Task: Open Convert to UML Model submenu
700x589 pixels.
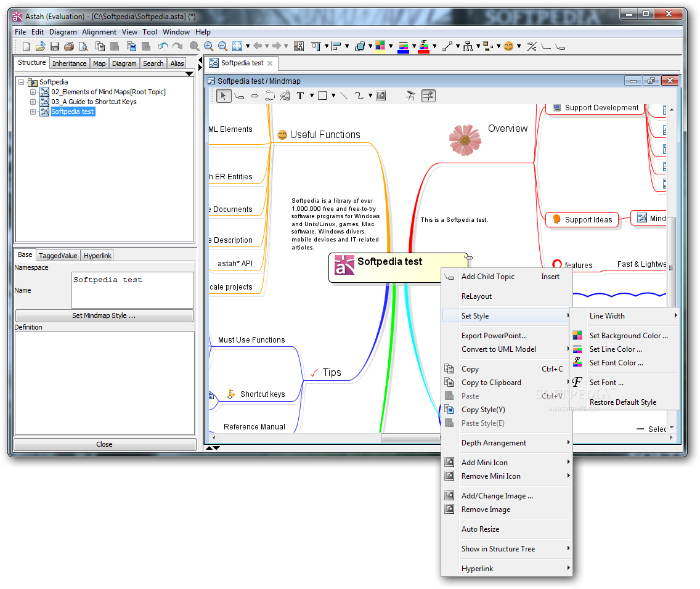Action: point(507,349)
